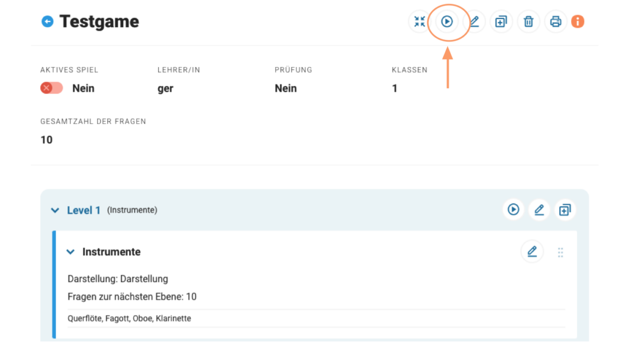
Task: Select the Querflöte, Fagott, Oboe, Klarinette row
Action: [x=129, y=318]
